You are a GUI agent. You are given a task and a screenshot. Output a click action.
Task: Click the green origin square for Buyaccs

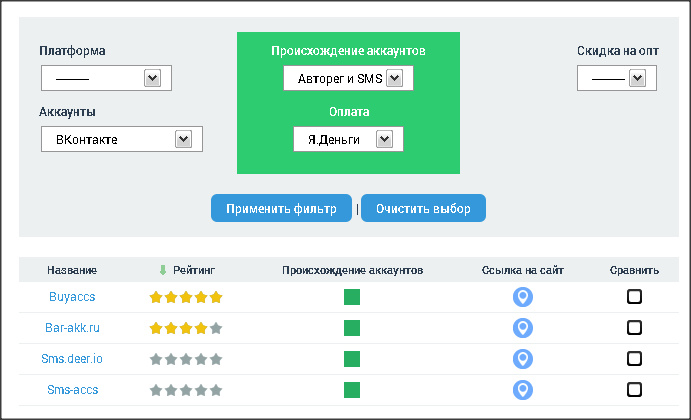pyautogui.click(x=352, y=297)
